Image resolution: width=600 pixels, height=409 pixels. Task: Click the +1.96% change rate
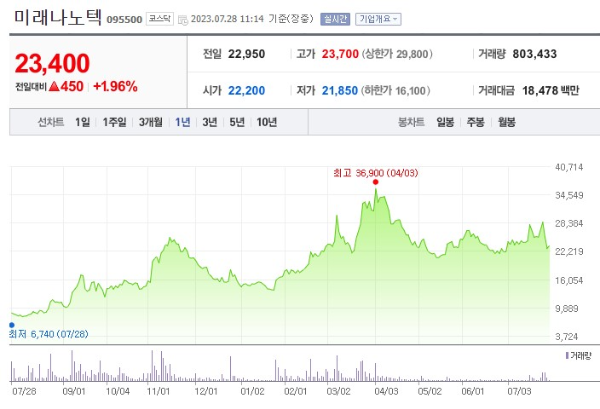tap(115, 86)
